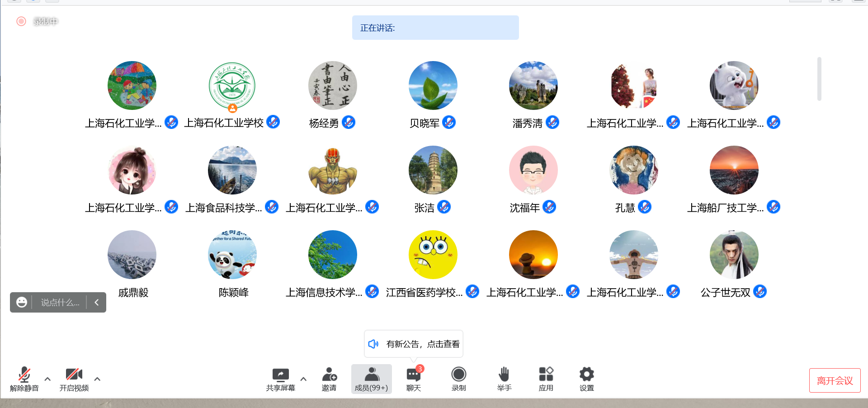Turn on the video camera
868x408 pixels.
coord(74,375)
